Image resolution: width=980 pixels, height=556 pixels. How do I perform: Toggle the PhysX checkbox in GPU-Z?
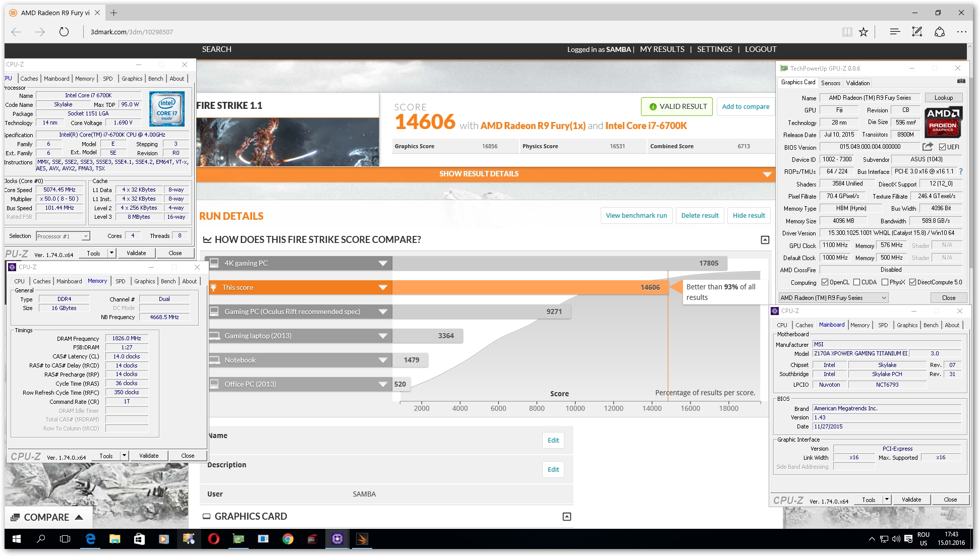pos(885,282)
